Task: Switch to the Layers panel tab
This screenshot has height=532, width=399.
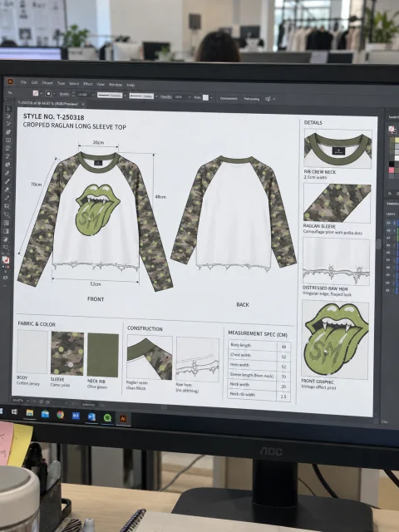Action: [391, 214]
